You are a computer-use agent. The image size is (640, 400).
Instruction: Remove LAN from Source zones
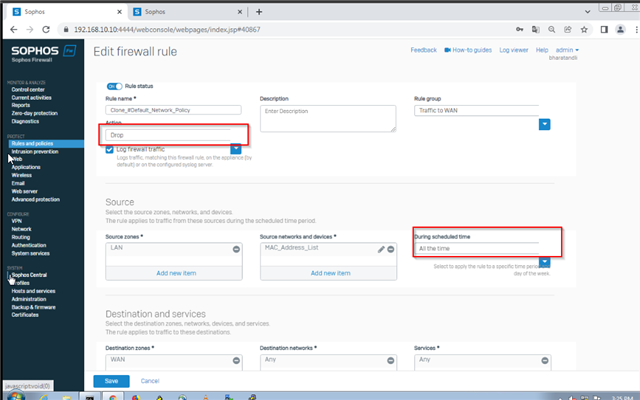point(236,249)
